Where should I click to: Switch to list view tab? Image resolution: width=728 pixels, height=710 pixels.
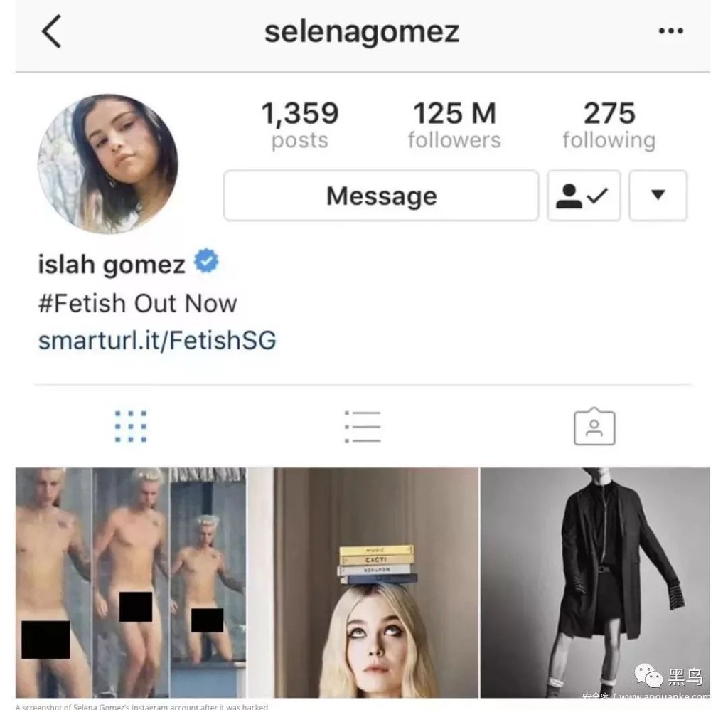[363, 427]
